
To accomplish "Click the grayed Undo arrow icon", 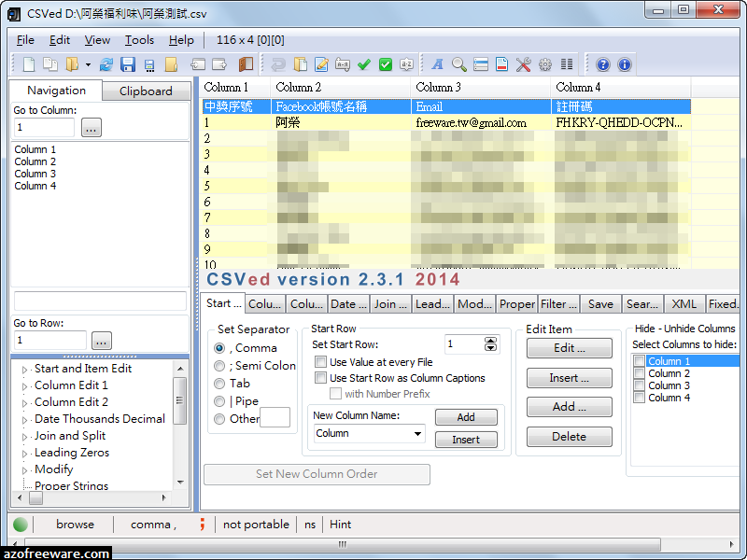I will (278, 64).
